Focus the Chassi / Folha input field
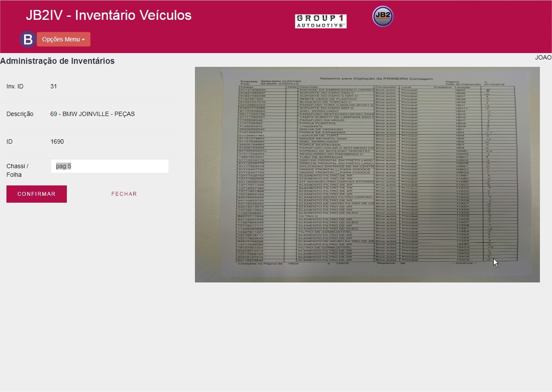The width and height of the screenshot is (552, 392). click(110, 166)
